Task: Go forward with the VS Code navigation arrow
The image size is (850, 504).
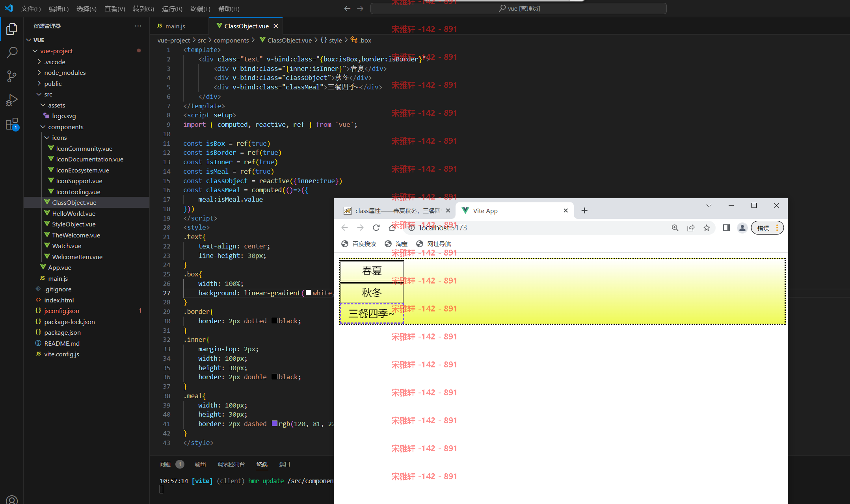Action: [x=360, y=8]
